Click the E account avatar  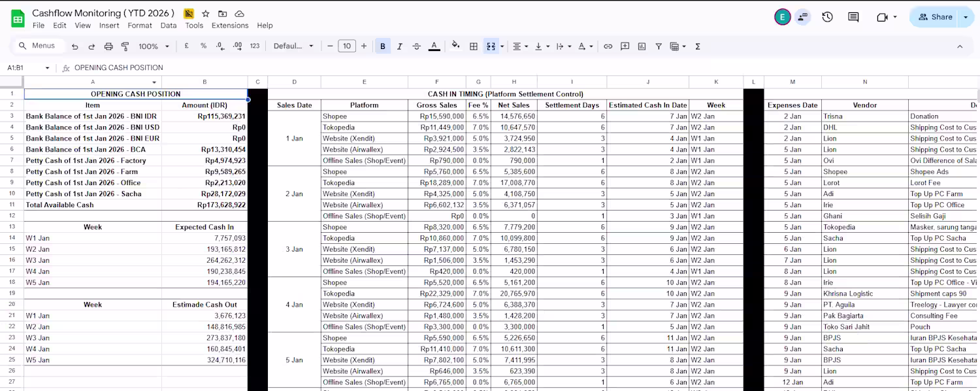coord(783,17)
